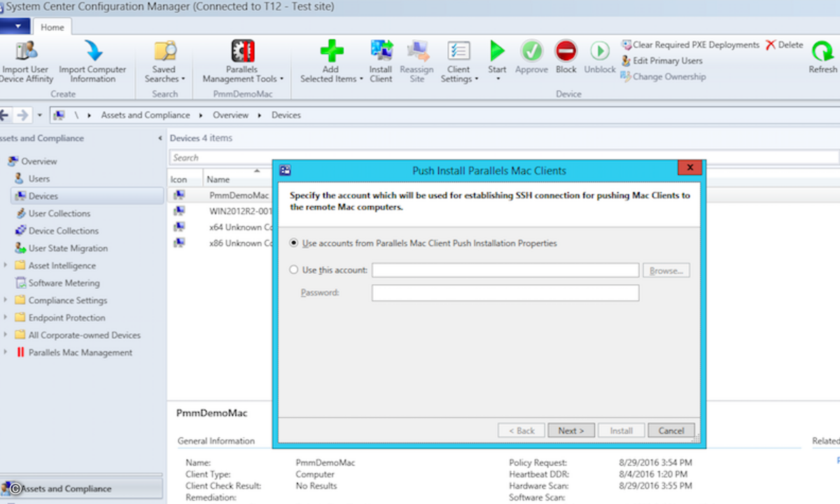
Task: Click the Browse button
Action: tap(666, 271)
